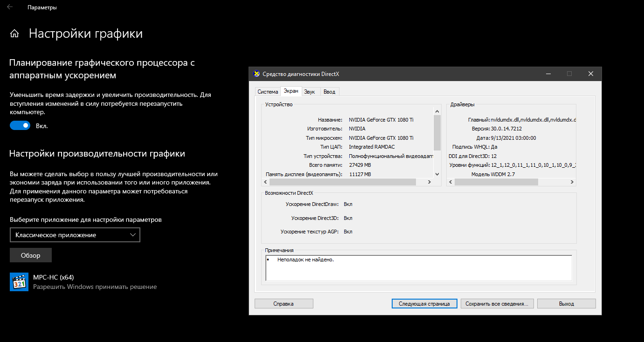Select the MPC-HC (x64) app entry name
The width and height of the screenshot is (644, 342).
pos(53,277)
